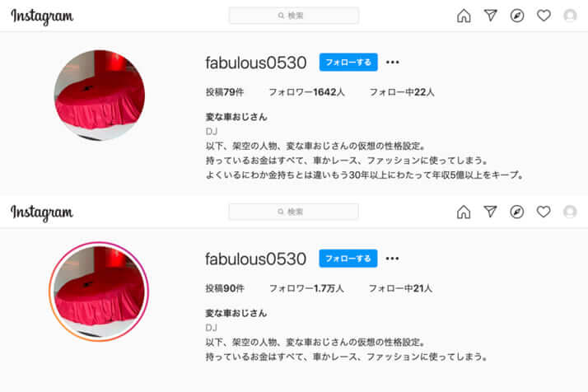Click the heart icon in the lower header
Screen dimensions: 588x392
544,212
